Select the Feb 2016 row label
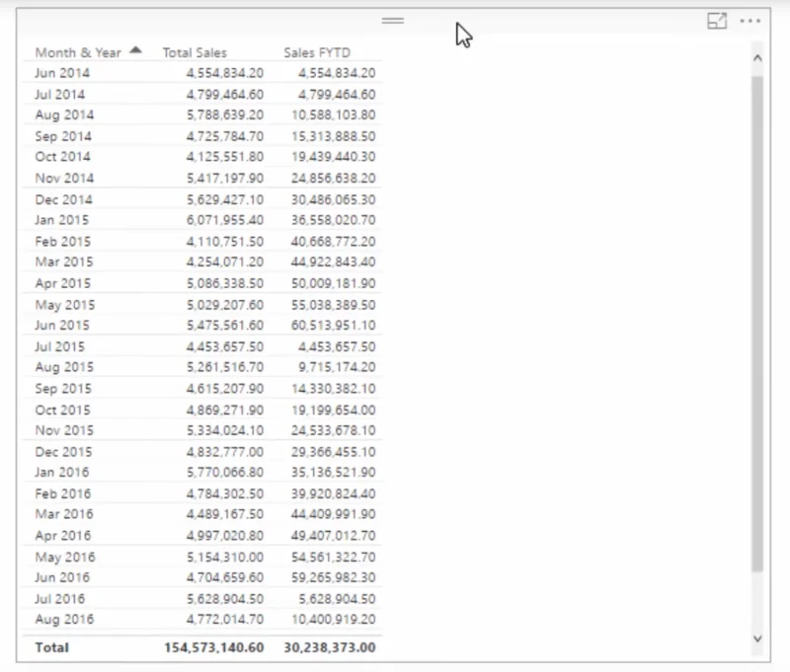Screen dimensions: 790x672 tap(62, 493)
